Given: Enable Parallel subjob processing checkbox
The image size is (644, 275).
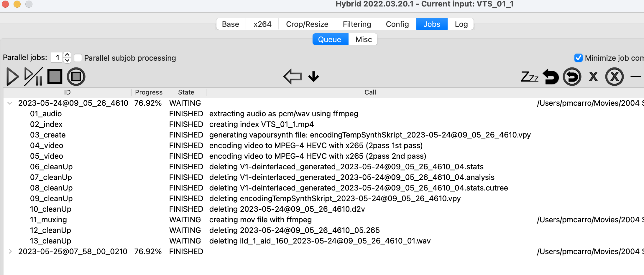Looking at the screenshot, I should click(x=78, y=58).
